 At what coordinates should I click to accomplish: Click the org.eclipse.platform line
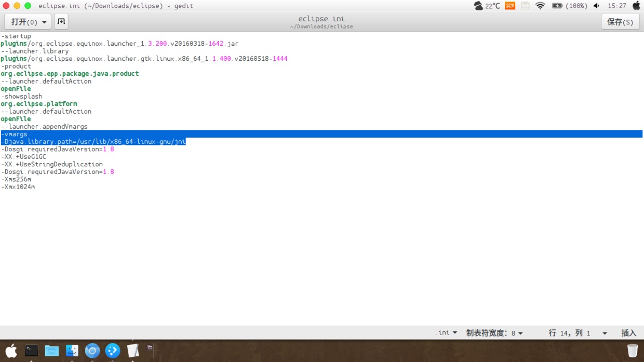point(39,104)
